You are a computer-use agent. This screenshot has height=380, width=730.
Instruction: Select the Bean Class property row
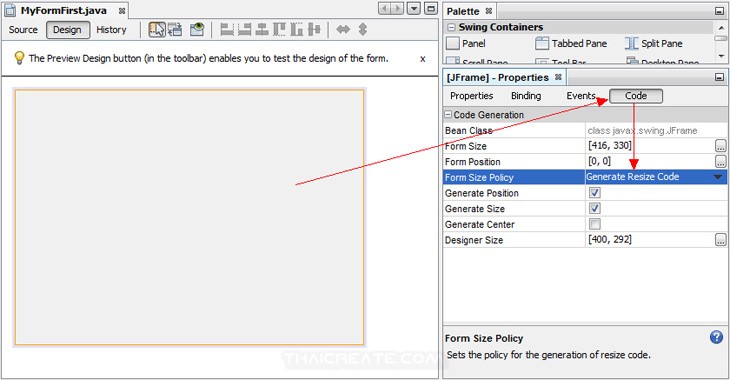click(x=585, y=130)
